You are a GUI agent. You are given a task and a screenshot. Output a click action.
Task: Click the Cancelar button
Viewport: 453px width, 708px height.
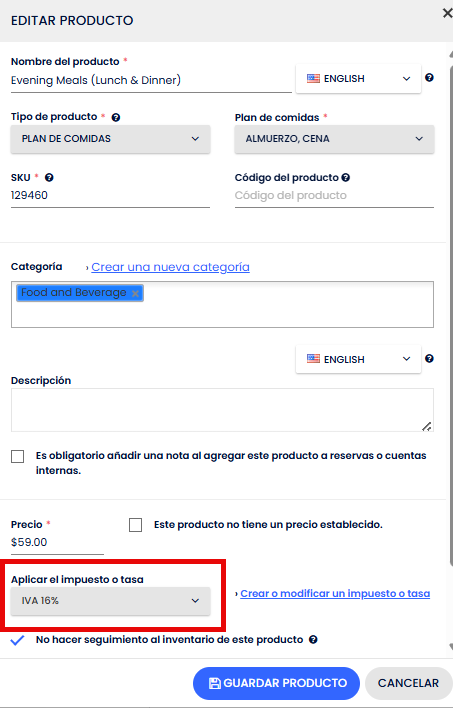pos(408,683)
